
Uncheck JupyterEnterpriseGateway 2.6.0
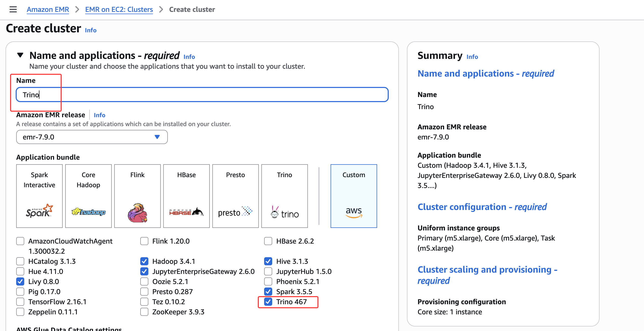coord(144,271)
